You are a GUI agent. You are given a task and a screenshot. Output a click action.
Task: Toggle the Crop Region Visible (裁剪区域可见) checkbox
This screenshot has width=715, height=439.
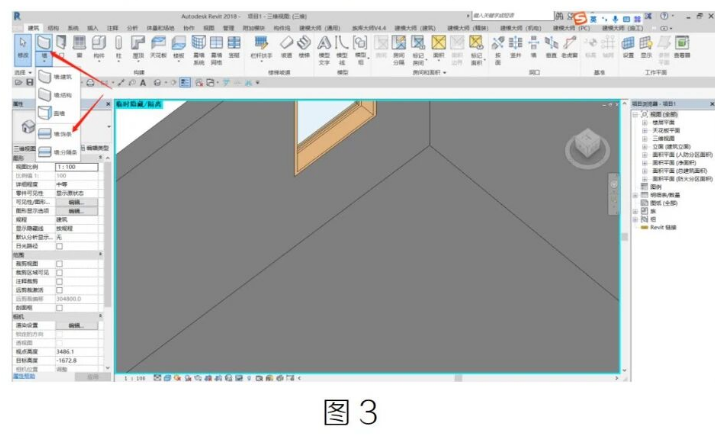(59, 273)
